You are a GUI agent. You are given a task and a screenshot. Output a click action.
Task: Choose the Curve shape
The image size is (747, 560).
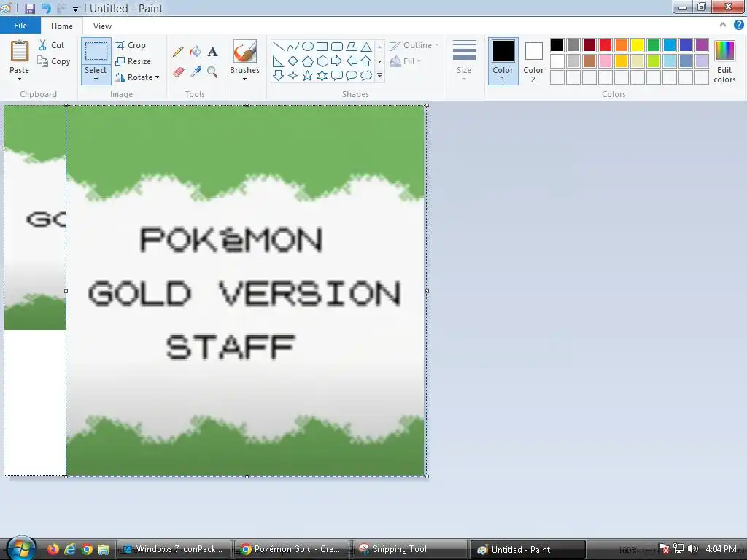pyautogui.click(x=293, y=46)
